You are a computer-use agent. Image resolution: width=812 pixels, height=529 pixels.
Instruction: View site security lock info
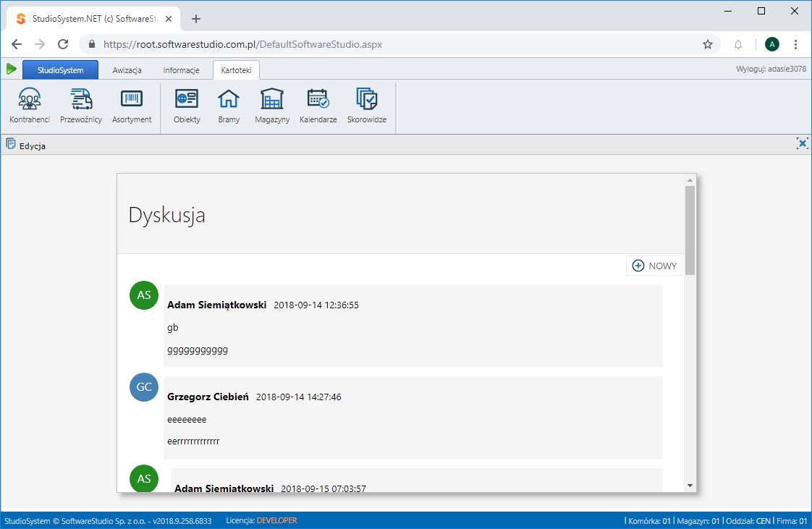92,45
